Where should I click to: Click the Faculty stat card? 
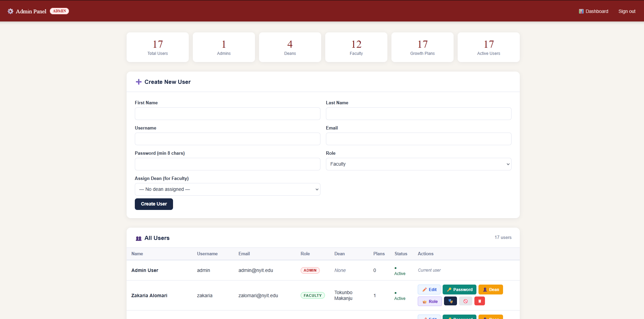point(356,47)
